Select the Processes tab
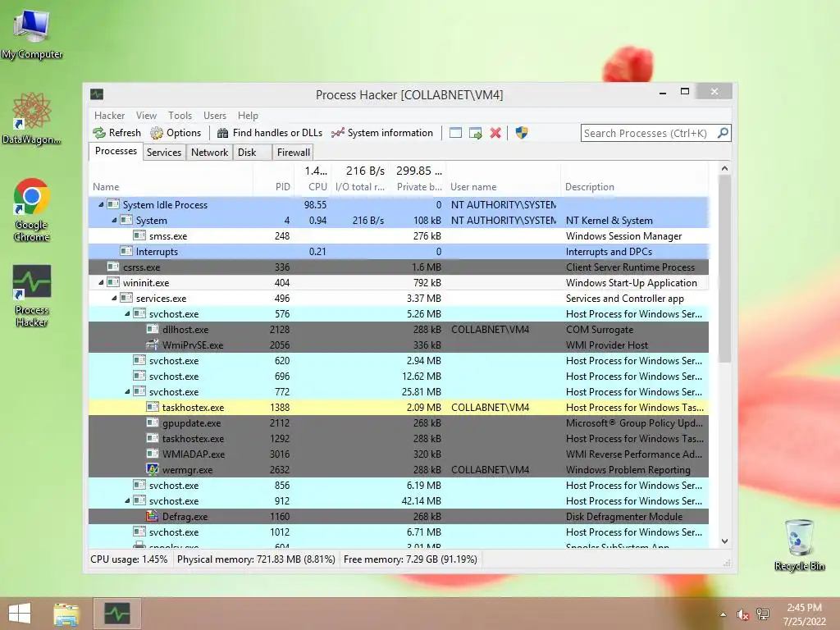 (116, 151)
